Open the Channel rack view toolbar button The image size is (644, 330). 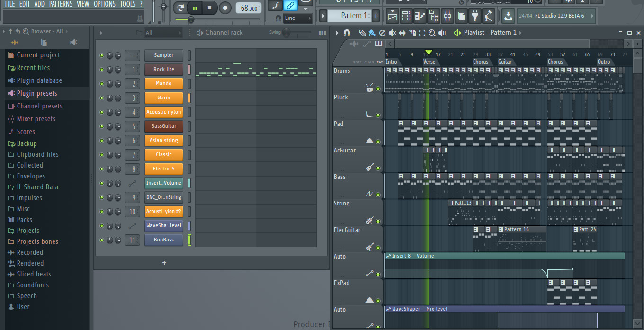[406, 16]
